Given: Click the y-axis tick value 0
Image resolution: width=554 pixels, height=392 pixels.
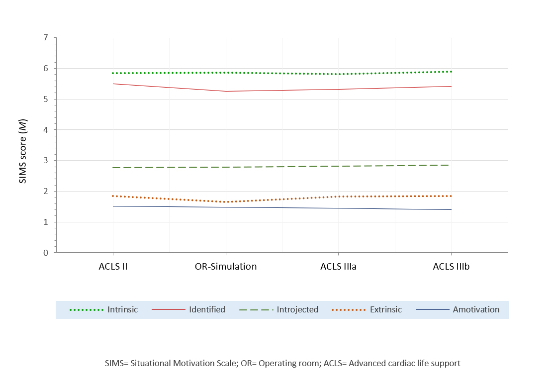Looking at the screenshot, I should pos(46,253).
